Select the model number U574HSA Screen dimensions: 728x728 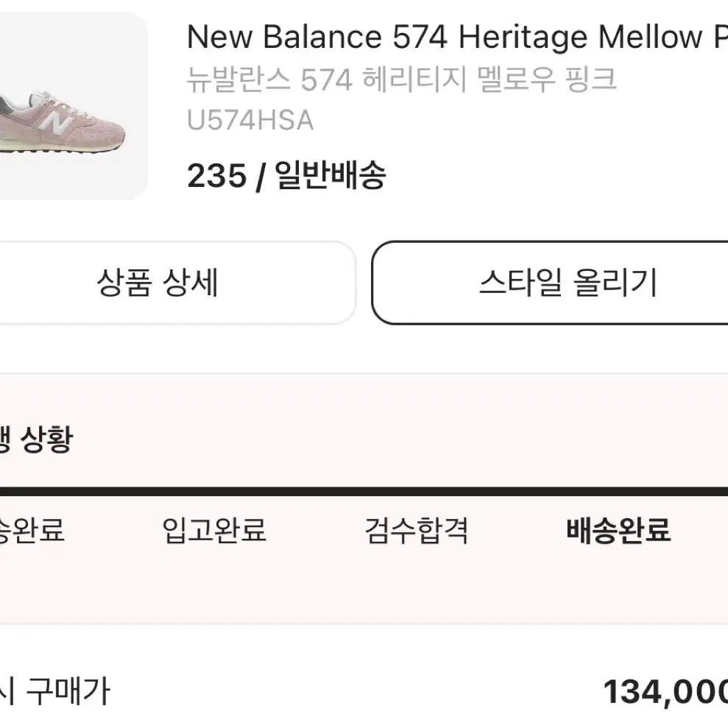coord(250,120)
